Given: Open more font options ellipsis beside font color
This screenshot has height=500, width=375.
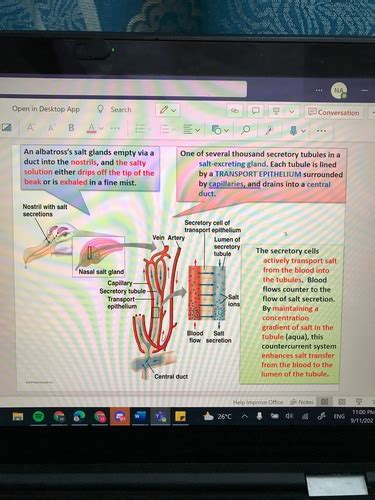Looking at the screenshot, I should (115, 128).
